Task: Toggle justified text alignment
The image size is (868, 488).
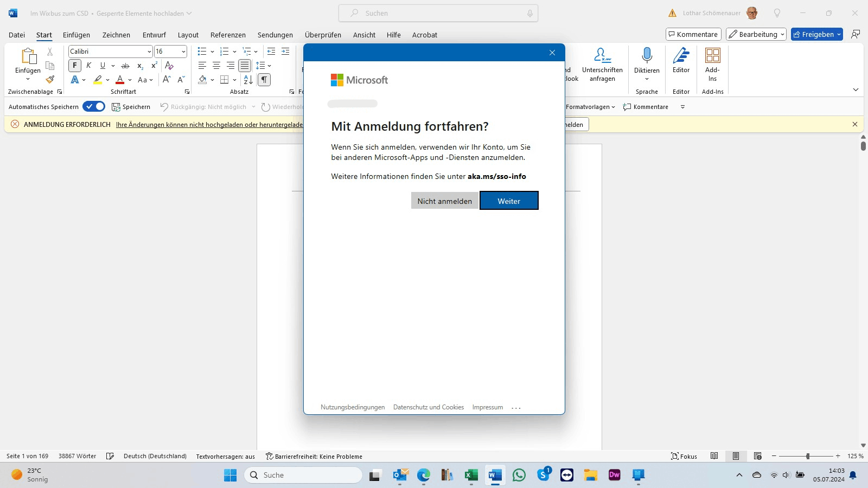Action: click(x=245, y=66)
